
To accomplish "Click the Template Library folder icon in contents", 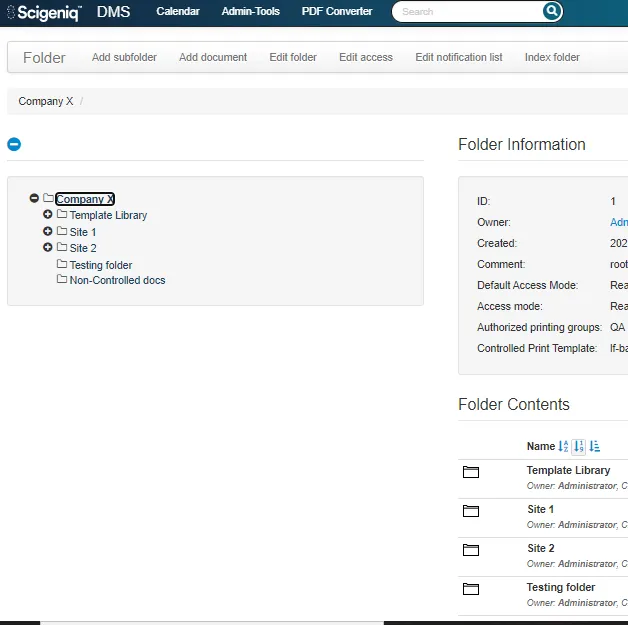I will click(471, 472).
